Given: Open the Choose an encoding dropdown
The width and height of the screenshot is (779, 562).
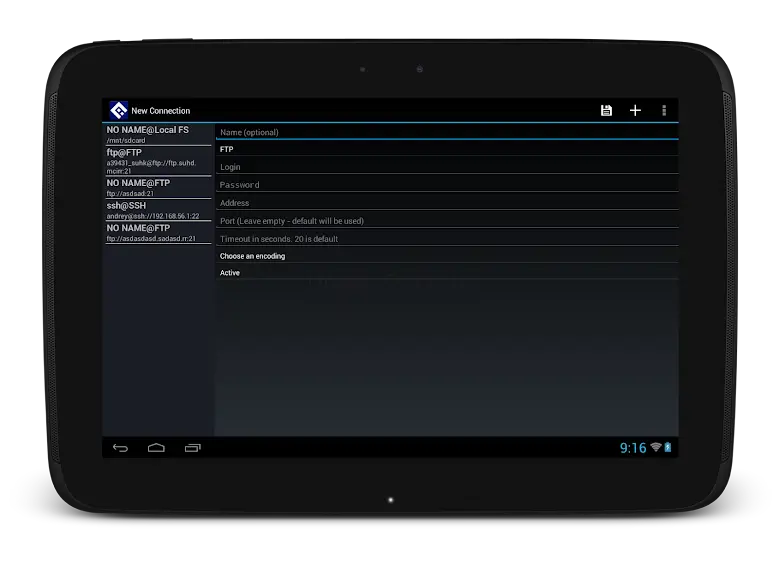Looking at the screenshot, I should (x=447, y=256).
